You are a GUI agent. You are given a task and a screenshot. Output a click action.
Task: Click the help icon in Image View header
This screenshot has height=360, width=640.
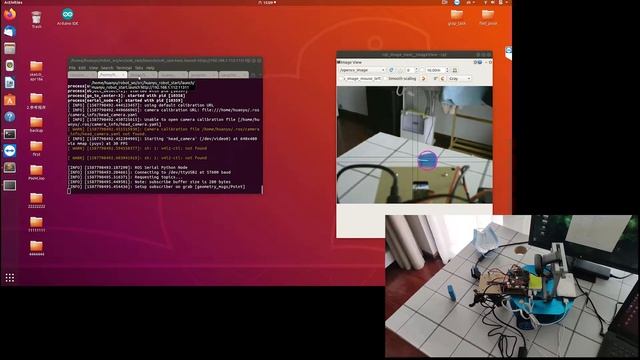(480, 62)
